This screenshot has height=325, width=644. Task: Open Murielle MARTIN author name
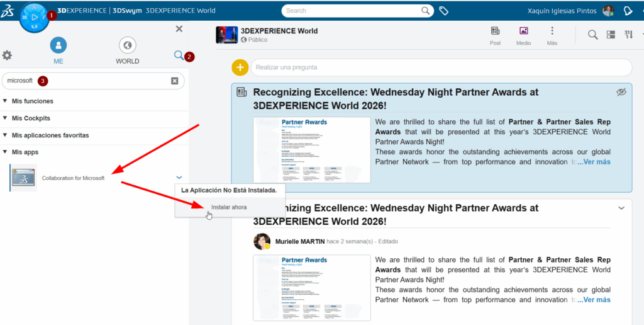click(300, 241)
